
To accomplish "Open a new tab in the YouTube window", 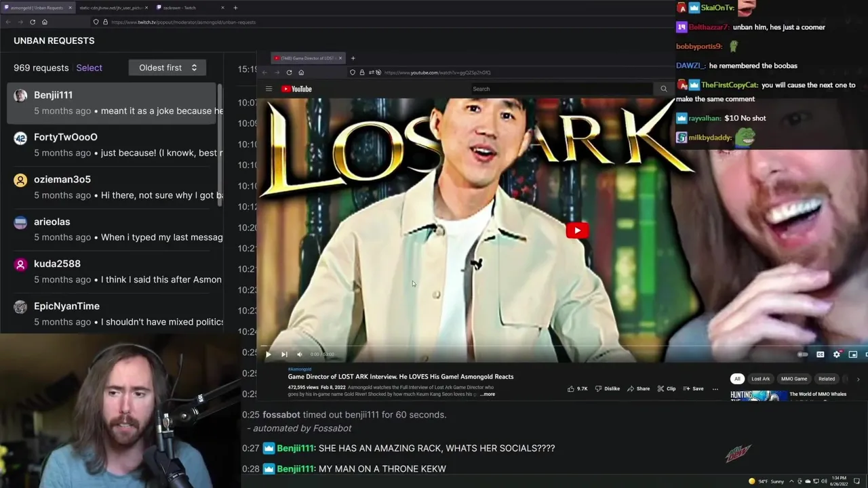I will [x=353, y=58].
